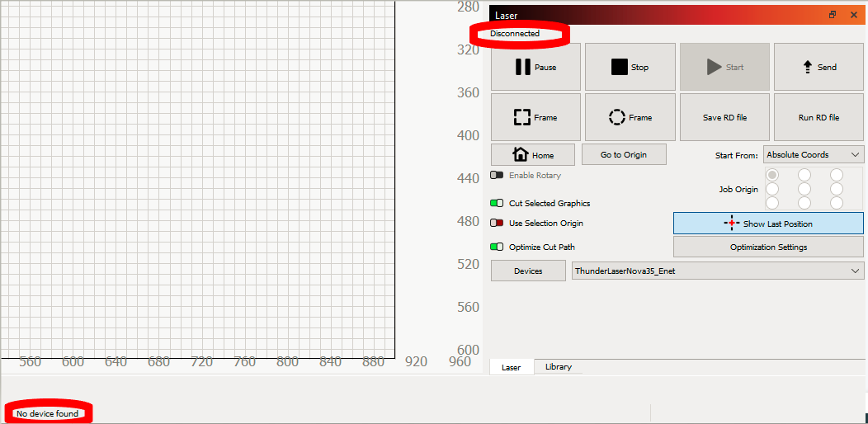Toggle Cut Selected Graphics switch
Viewport: 868px width, 424px height.
point(497,203)
